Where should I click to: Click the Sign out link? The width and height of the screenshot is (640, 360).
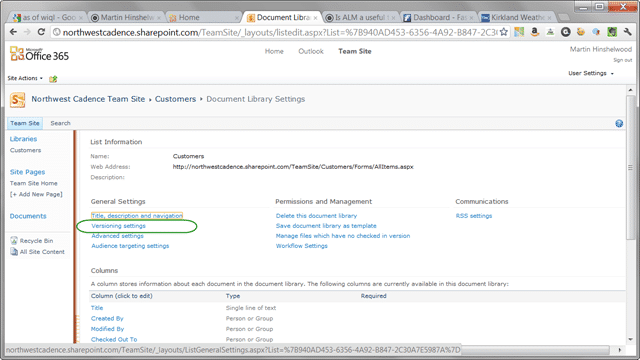622,60
